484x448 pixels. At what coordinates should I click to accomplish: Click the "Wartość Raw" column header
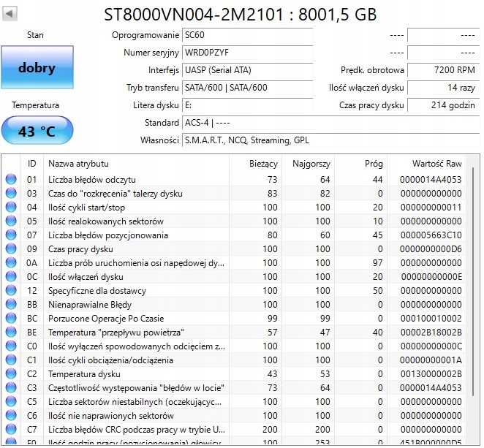click(x=436, y=163)
